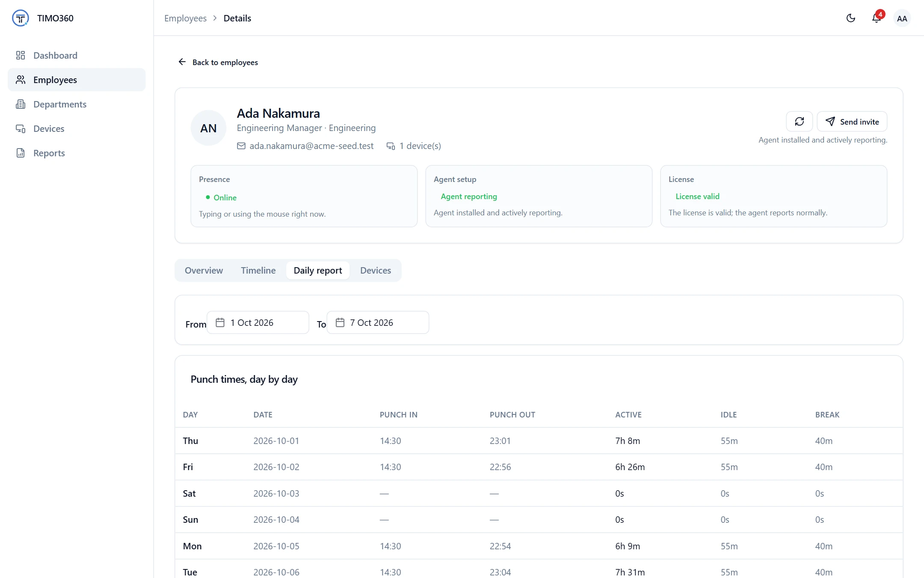Click the License valid status label
The width and height of the screenshot is (924, 578).
697,197
